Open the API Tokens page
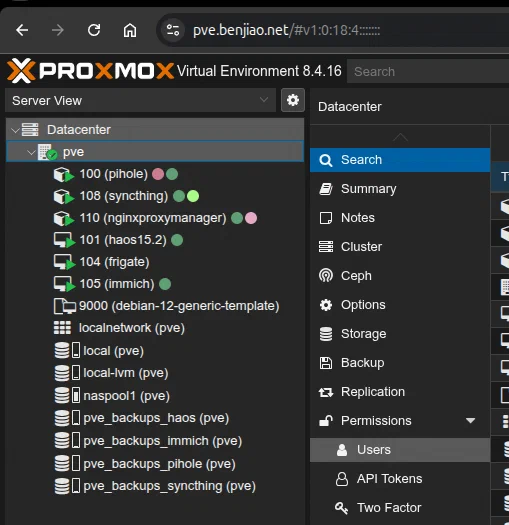 pos(400,479)
